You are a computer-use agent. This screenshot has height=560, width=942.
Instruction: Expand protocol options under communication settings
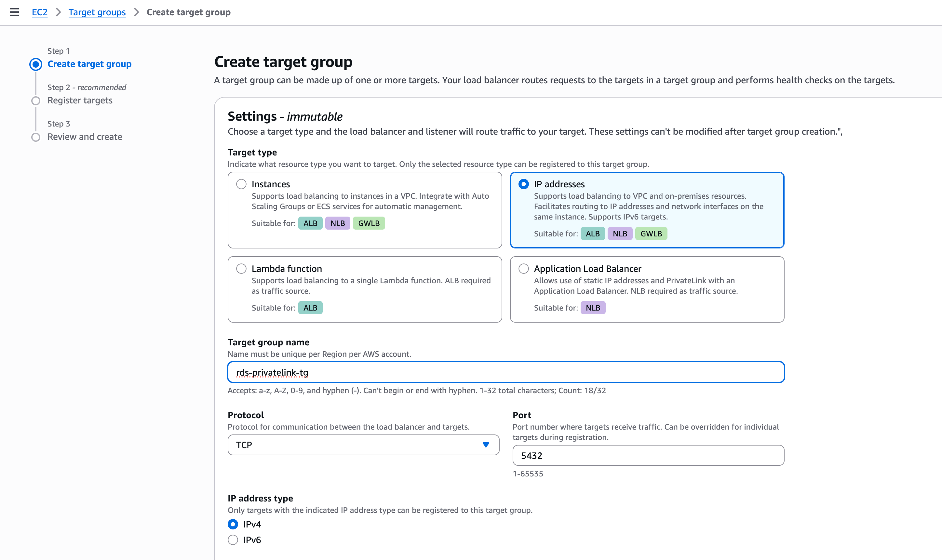363,445
